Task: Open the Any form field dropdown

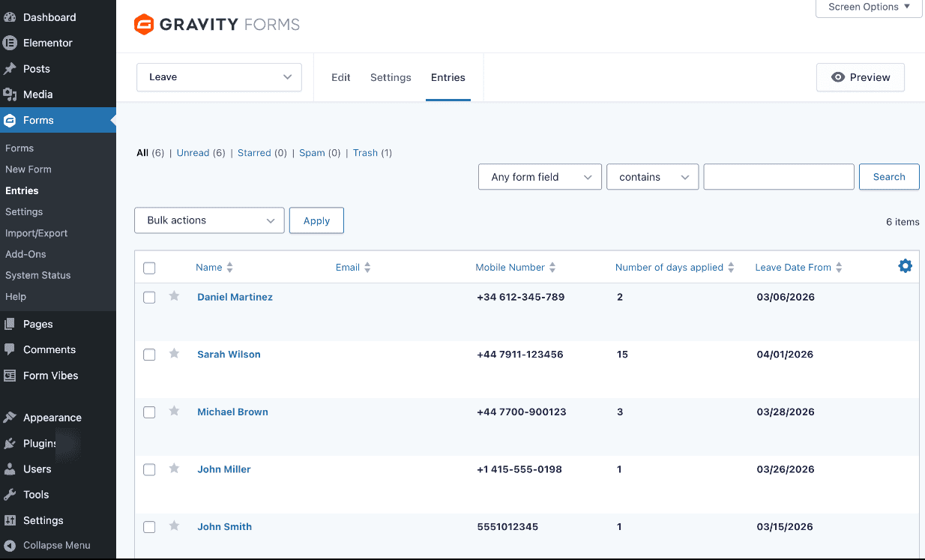Action: 540,177
